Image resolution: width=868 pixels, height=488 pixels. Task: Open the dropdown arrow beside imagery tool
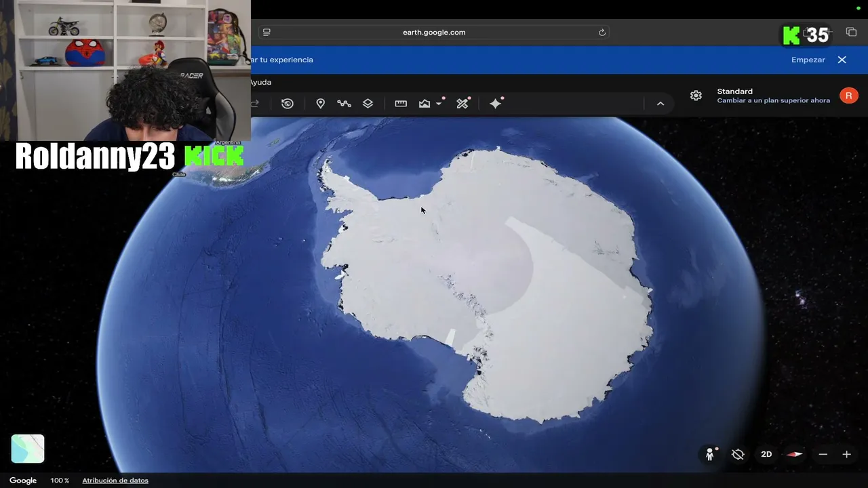click(439, 104)
